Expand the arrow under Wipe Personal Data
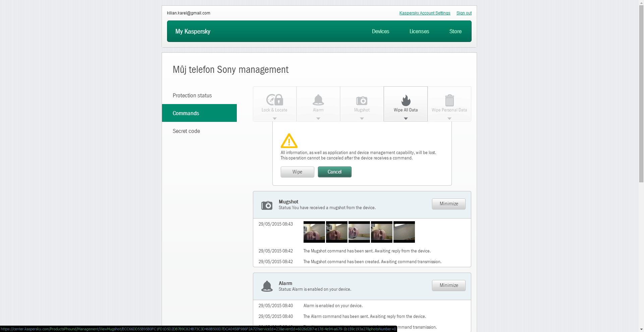 point(449,118)
